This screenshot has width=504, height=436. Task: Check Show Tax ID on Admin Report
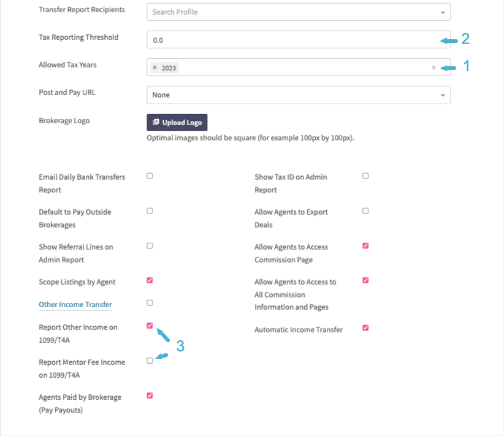[365, 176]
